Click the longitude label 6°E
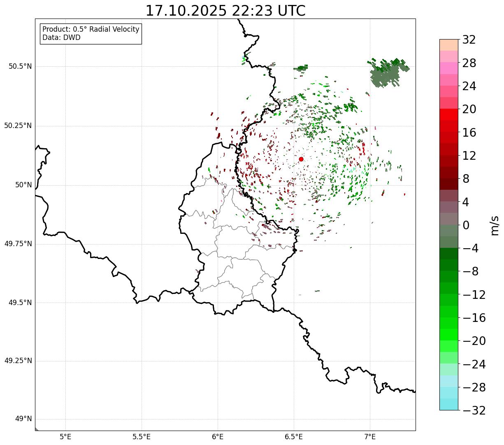504x445 pixels. (x=218, y=436)
